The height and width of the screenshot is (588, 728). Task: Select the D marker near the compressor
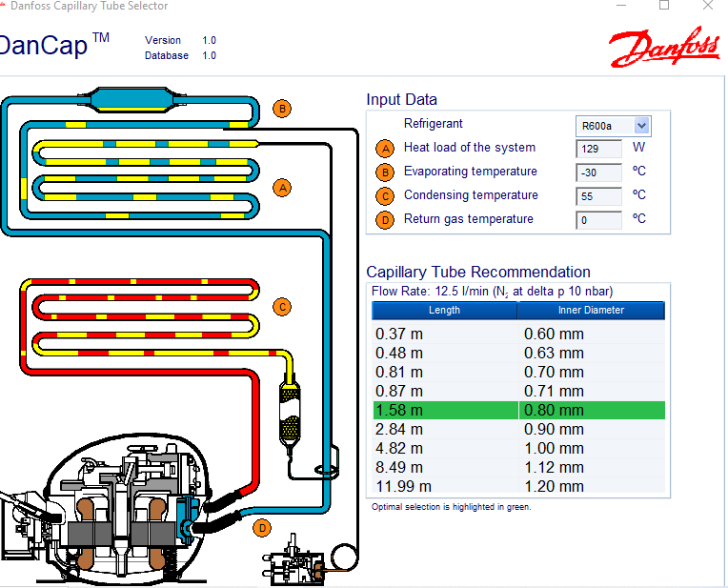(x=262, y=528)
